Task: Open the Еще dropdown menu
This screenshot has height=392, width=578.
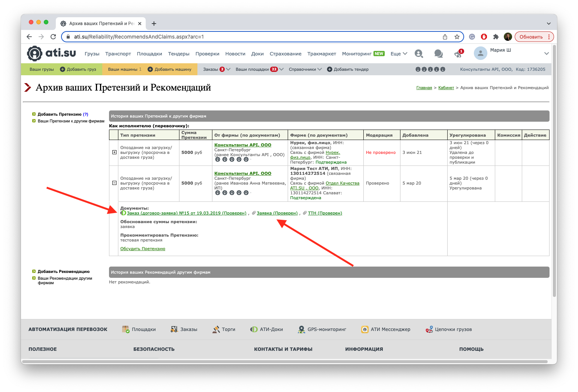Action: pyautogui.click(x=399, y=54)
